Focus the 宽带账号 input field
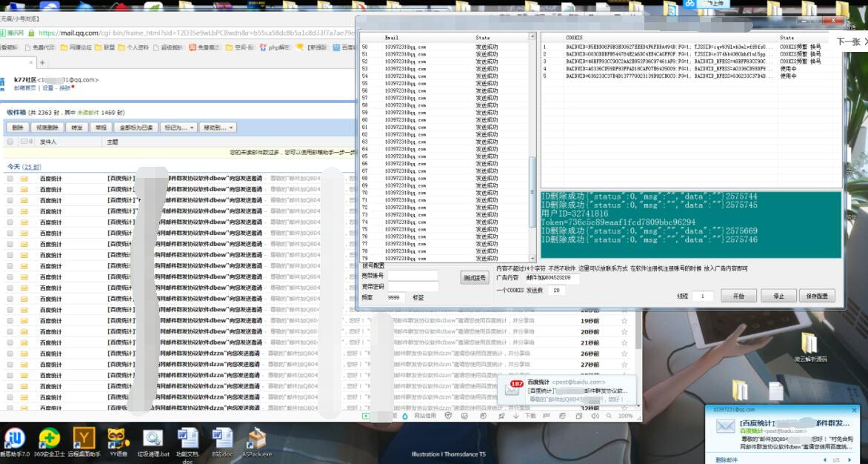 pyautogui.click(x=413, y=276)
